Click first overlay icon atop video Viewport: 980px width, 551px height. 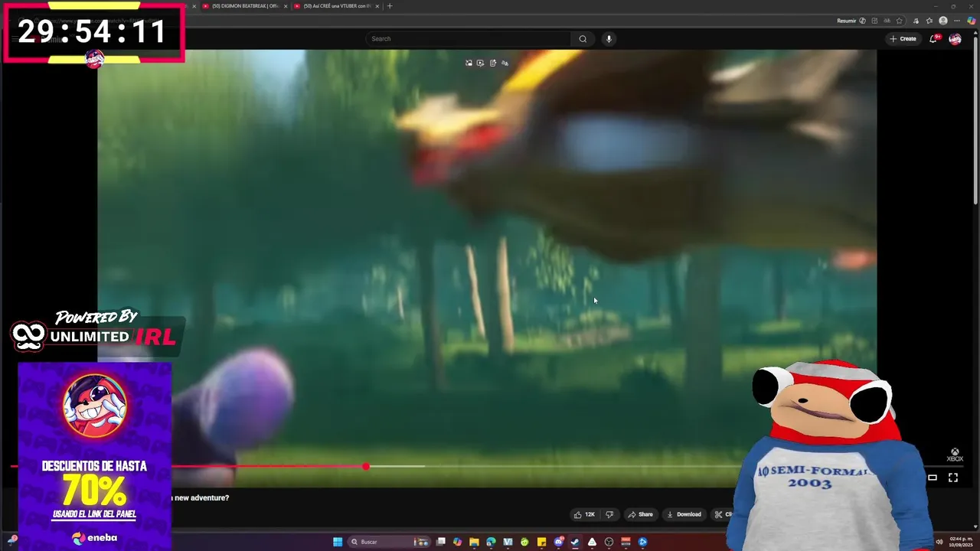[469, 63]
